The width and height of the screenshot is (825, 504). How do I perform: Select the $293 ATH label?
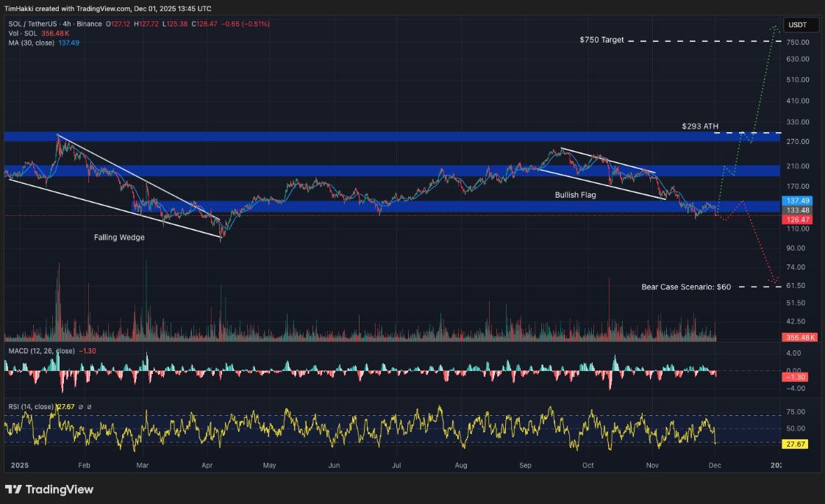pos(699,126)
